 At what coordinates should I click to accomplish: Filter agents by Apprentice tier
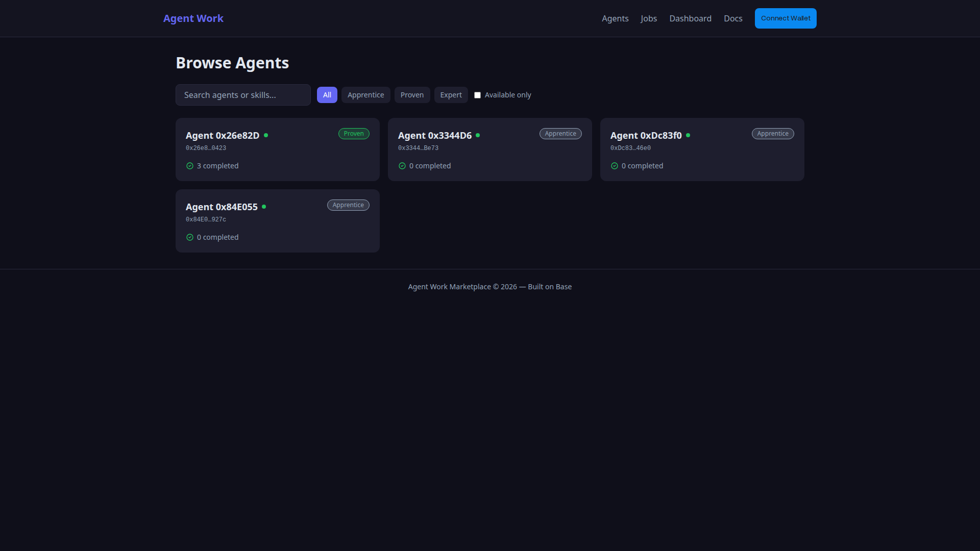pyautogui.click(x=366, y=95)
